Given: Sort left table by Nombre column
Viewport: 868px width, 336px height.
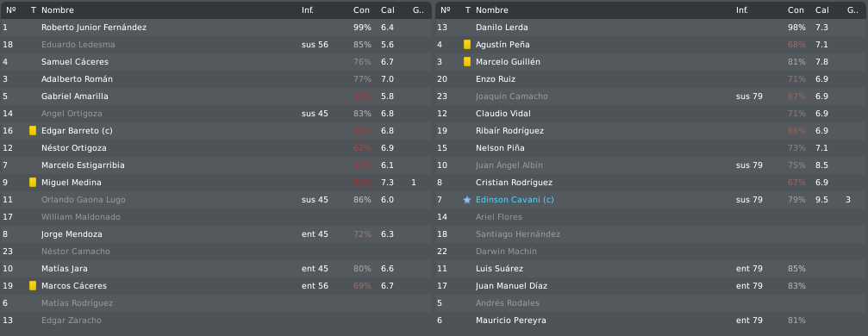Looking at the screenshot, I should (58, 10).
